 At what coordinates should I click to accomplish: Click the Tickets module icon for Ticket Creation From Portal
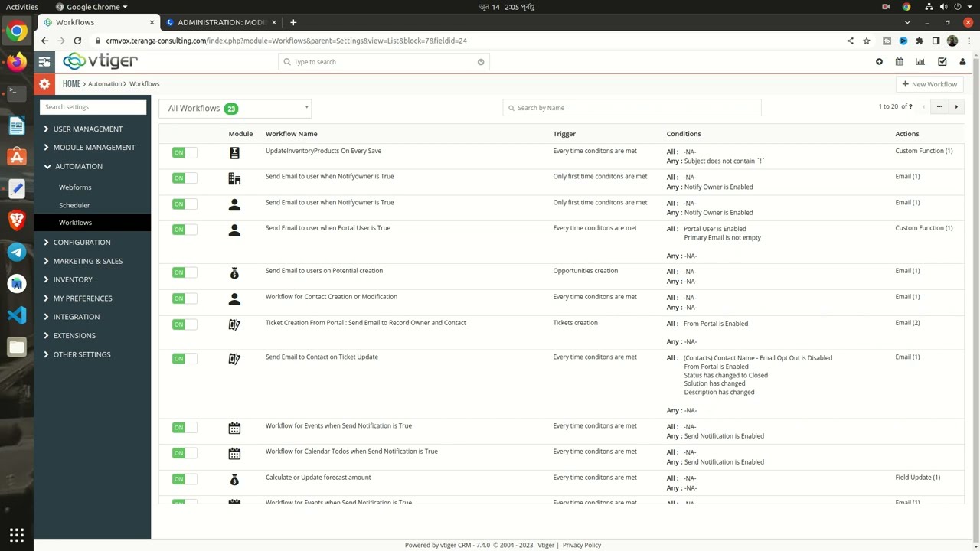coord(234,324)
